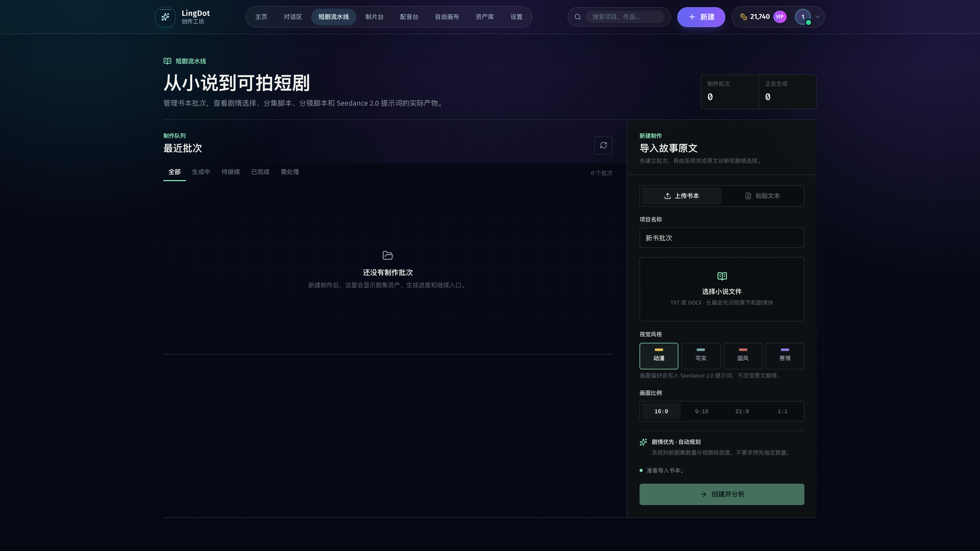Viewport: 980px width, 551px height.
Task: Click the 0 个批次 count text
Action: point(602,173)
